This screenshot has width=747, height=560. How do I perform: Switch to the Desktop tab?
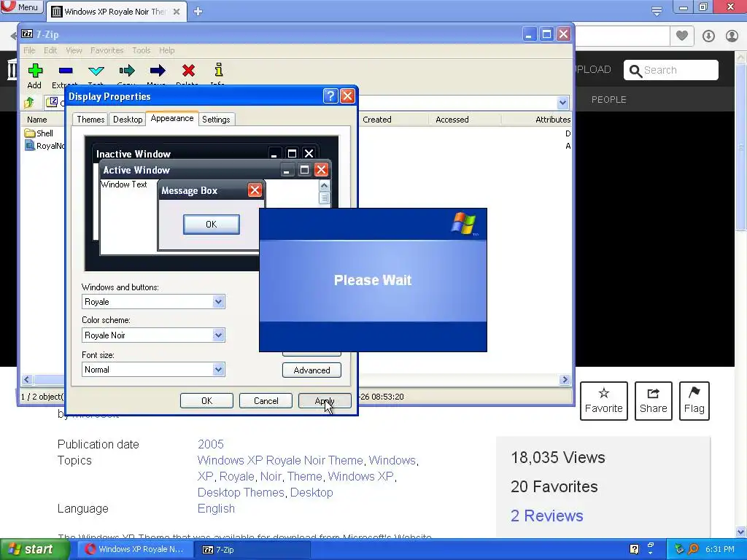(x=128, y=120)
